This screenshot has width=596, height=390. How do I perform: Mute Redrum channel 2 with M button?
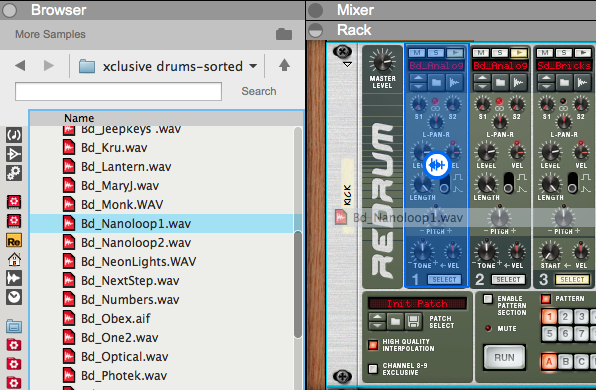tap(481, 53)
